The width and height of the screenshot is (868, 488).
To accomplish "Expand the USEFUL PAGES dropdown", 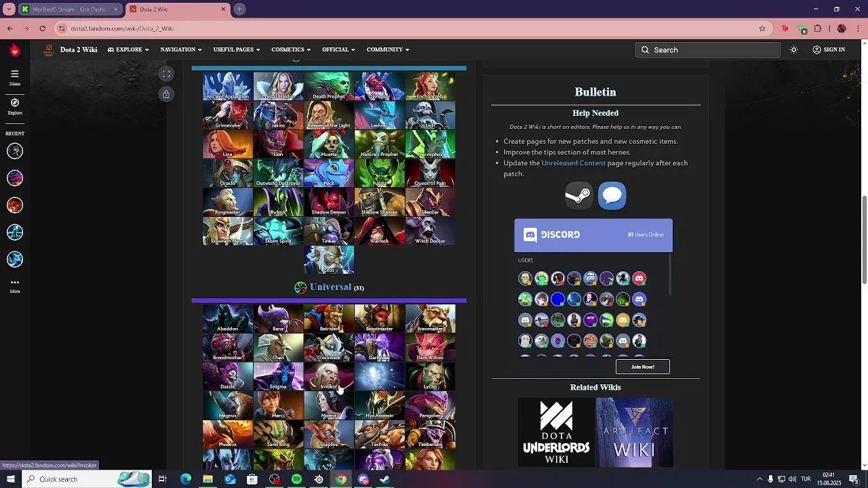I will click(237, 49).
